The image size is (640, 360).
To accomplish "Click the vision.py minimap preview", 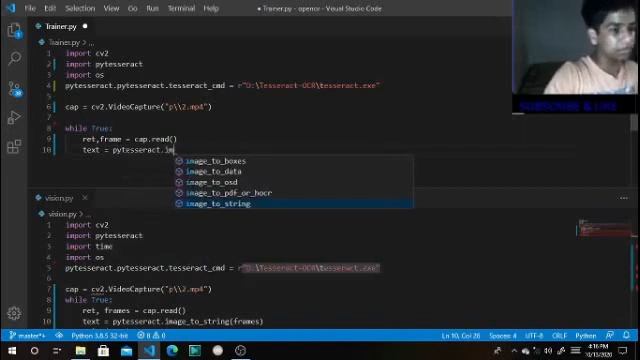I will (x=604, y=228).
